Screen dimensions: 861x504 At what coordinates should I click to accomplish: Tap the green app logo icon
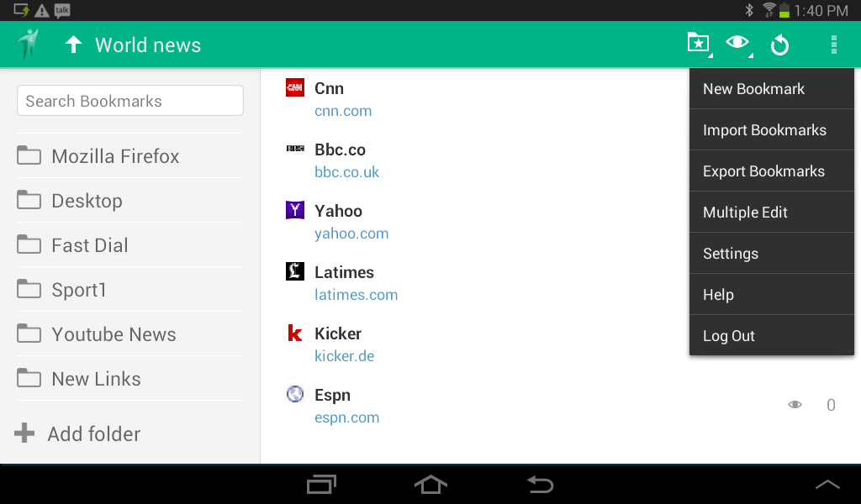pyautogui.click(x=28, y=44)
